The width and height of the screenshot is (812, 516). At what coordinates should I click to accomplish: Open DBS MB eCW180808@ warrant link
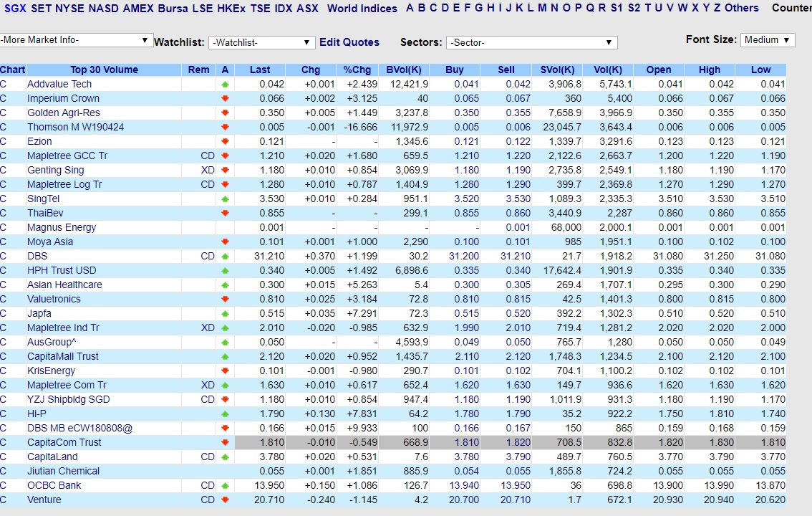(79, 429)
